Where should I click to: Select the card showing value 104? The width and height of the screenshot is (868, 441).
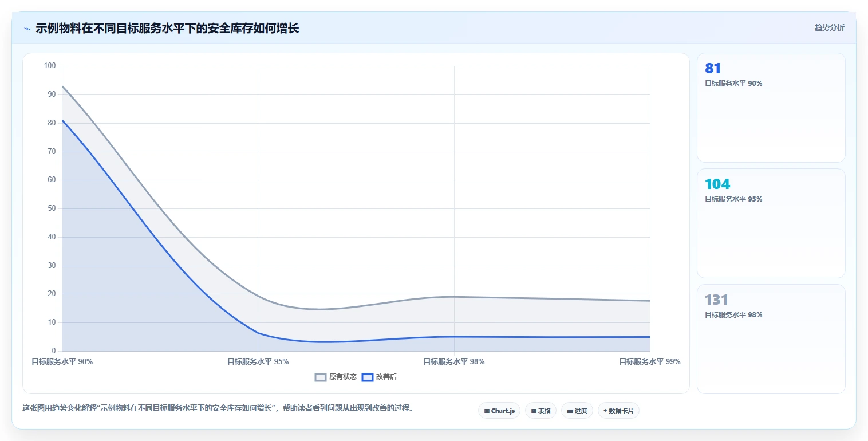(x=771, y=223)
